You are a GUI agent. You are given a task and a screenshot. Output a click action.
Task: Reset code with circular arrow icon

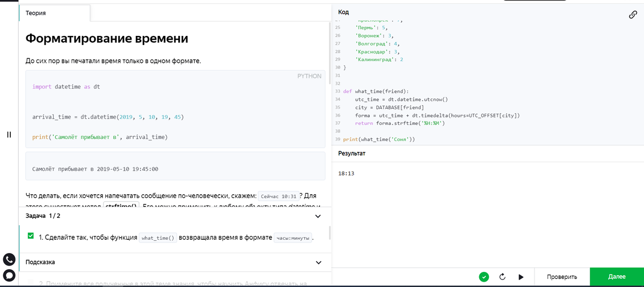pos(503,277)
